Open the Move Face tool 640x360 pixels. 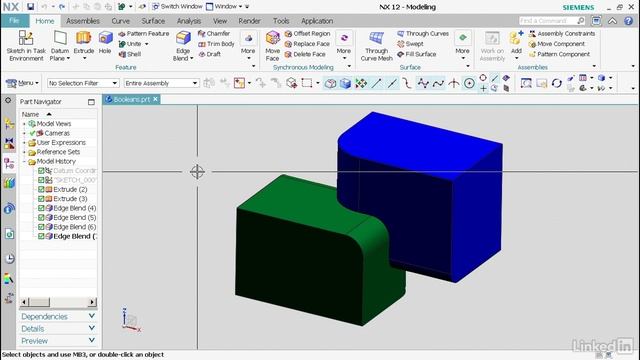(272, 46)
